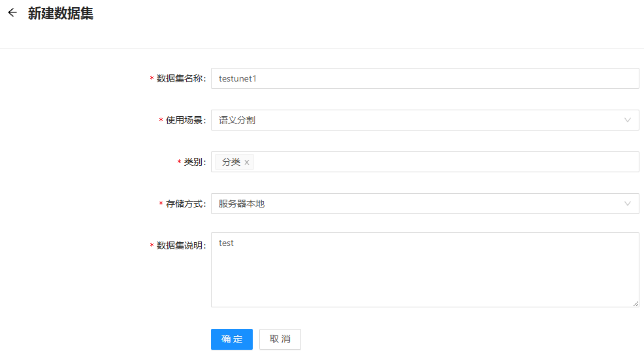This screenshot has width=644, height=355.
Task: Click the back arrow icon
Action: click(12, 13)
